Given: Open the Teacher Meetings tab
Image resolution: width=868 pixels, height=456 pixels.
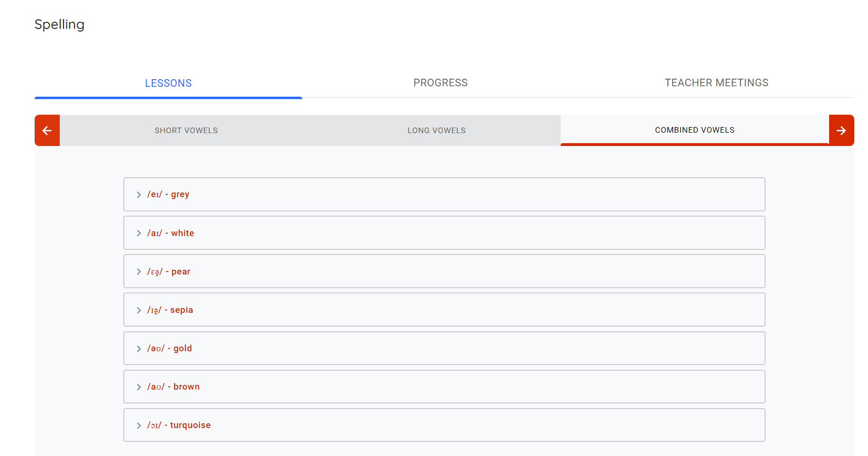Looking at the screenshot, I should [x=716, y=83].
